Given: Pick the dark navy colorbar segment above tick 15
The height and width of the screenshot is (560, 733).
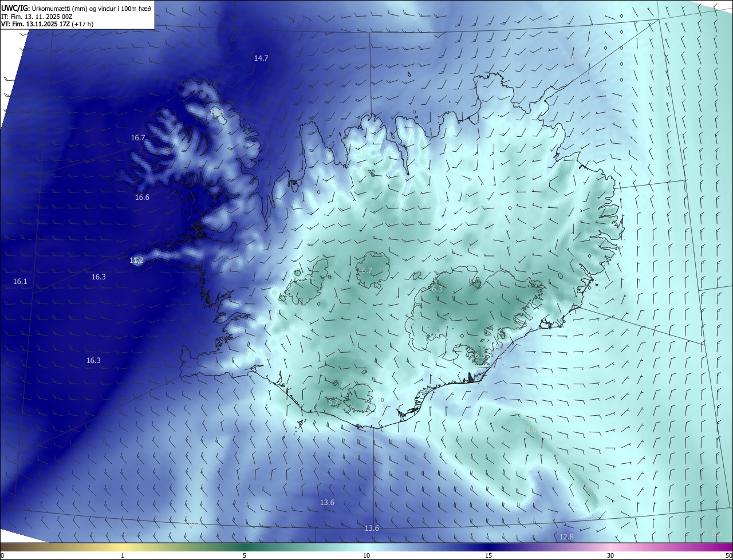Looking at the screenshot, I should click(488, 547).
